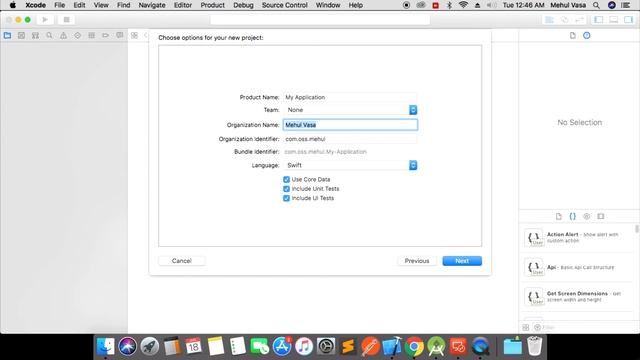The image size is (640, 360).
Task: Launch Siri from the Dock
Action: (128, 347)
